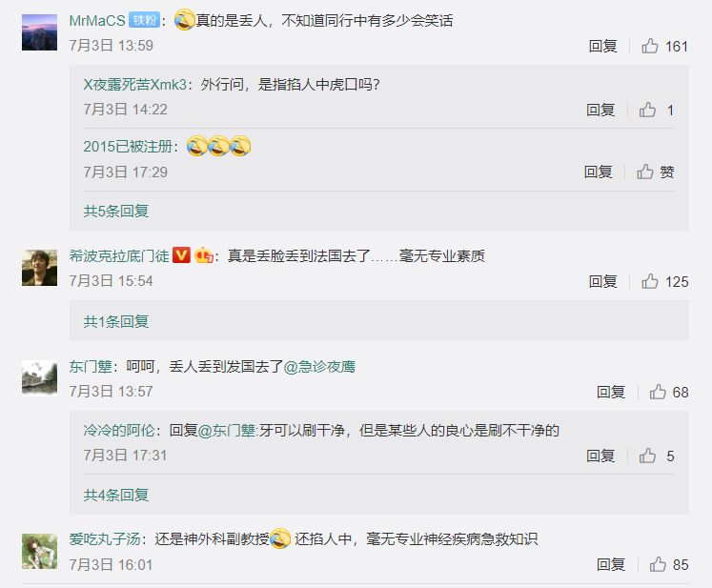Like 爱吃丸子汤's comment with 85 likes
Screen dimensions: 712x588
pos(658,564)
